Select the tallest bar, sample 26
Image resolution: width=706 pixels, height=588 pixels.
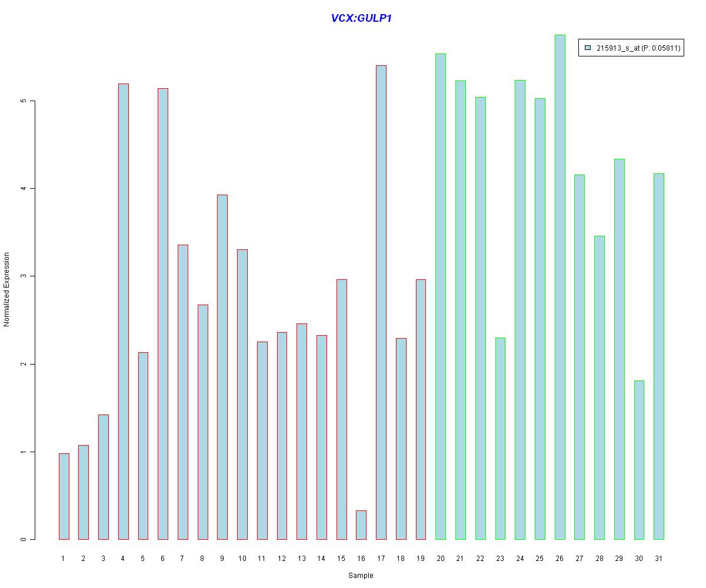coord(560,287)
